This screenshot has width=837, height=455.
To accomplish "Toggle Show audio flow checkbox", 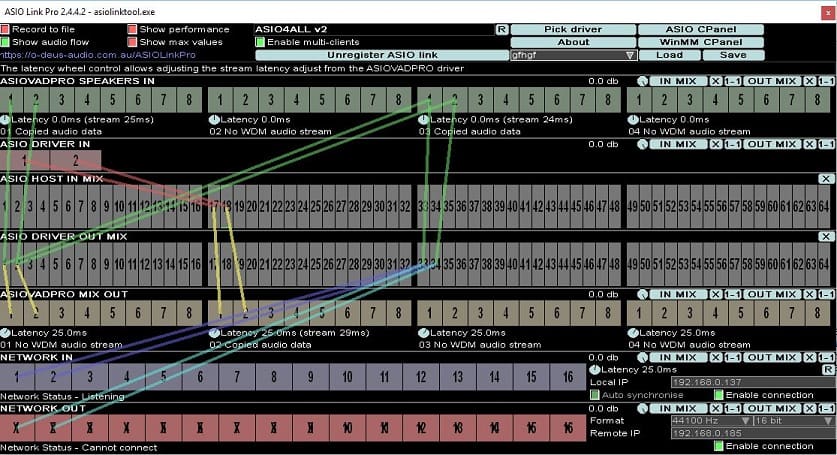I will 5,42.
